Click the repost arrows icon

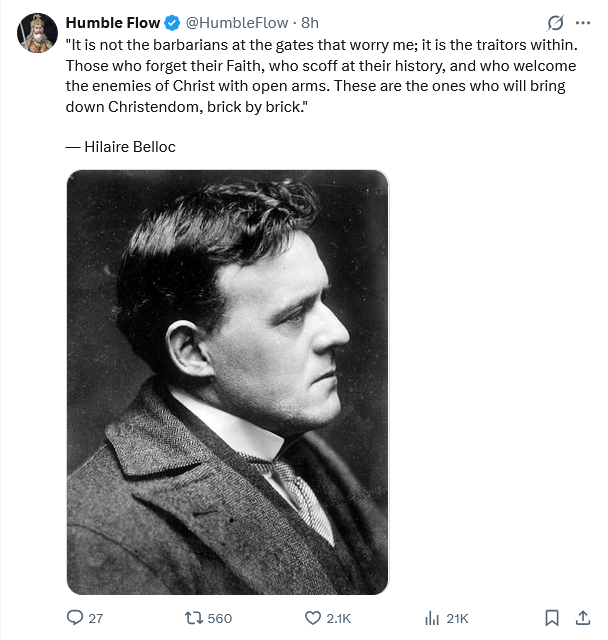pos(194,618)
